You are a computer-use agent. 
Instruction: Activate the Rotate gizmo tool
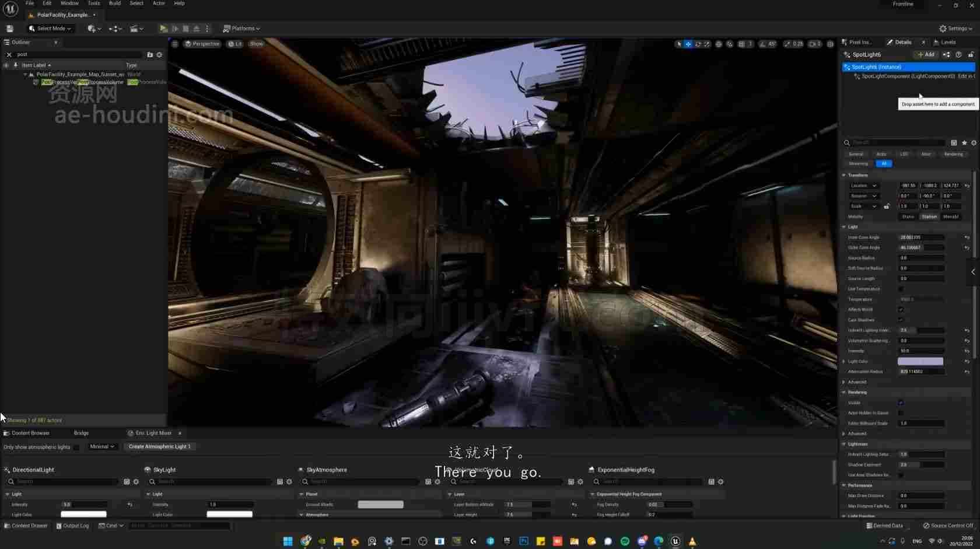pyautogui.click(x=698, y=44)
